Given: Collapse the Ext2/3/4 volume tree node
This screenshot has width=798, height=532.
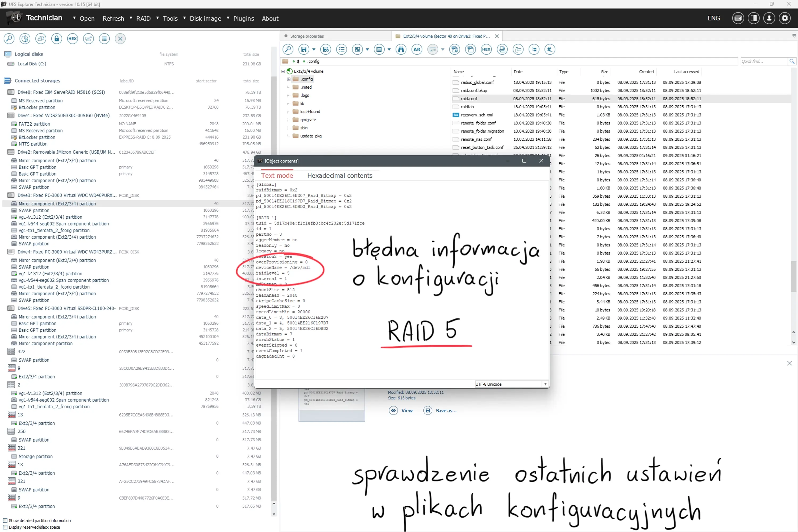Looking at the screenshot, I should coord(283,72).
